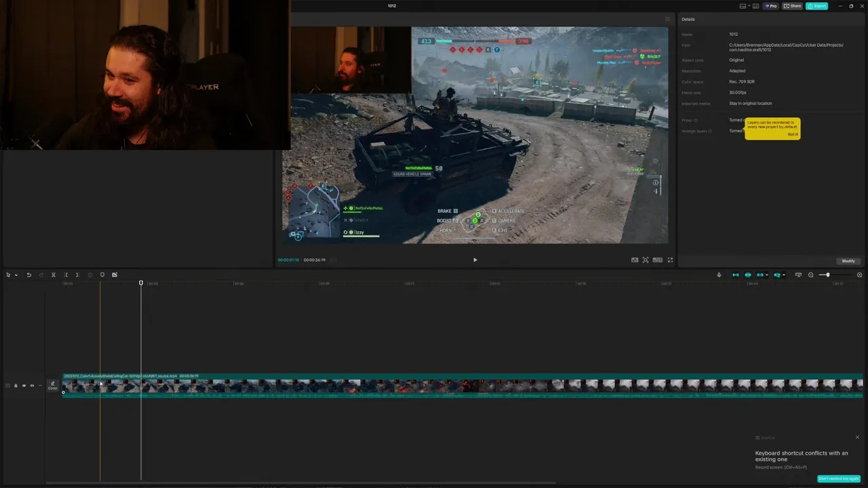Click the Cover button on track
Viewport: 868px width, 488px height.
click(52, 386)
